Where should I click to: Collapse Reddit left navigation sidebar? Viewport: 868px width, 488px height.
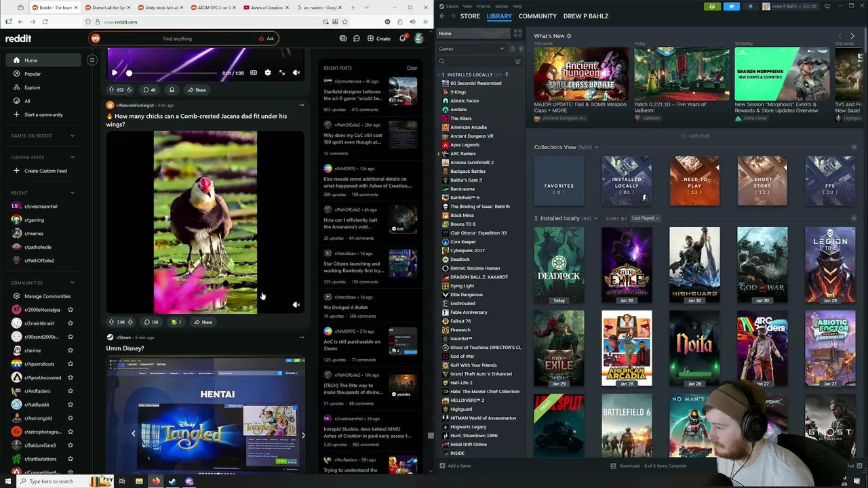[x=92, y=60]
